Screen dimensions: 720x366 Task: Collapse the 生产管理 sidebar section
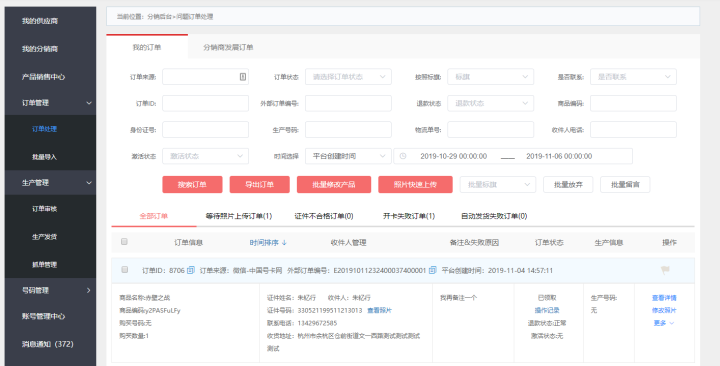(51, 183)
